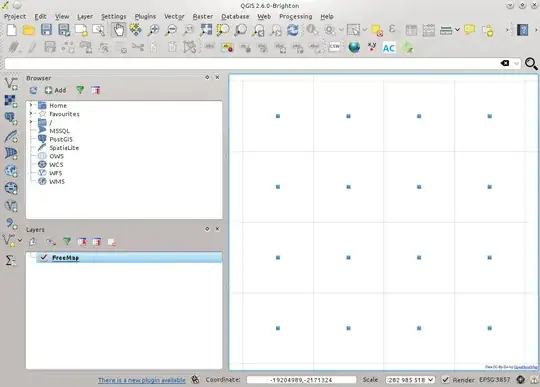Click the globe plugin icon in toolbar
The height and width of the screenshot is (387, 540).
pyautogui.click(x=354, y=47)
